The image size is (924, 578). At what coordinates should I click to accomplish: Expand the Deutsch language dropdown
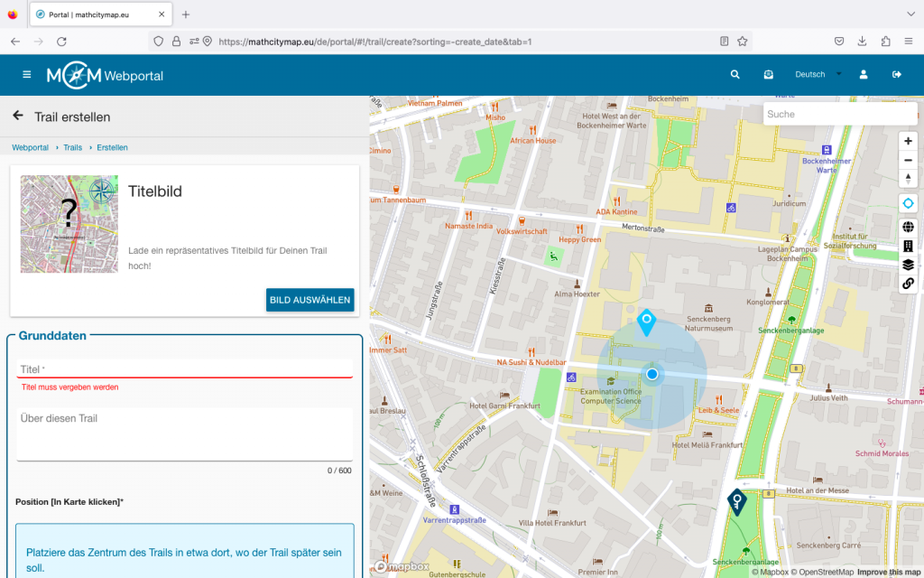point(817,75)
